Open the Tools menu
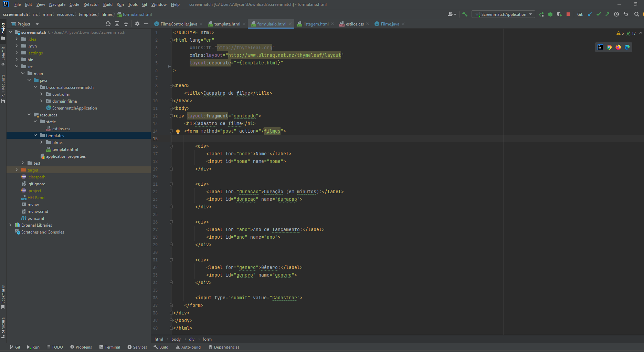Viewport: 644px width, 352px height. coord(133,4)
